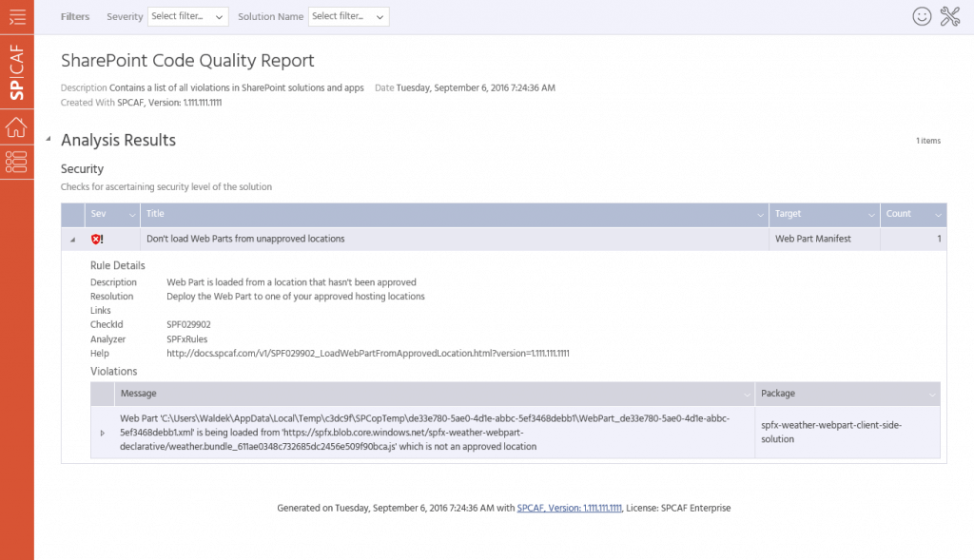Open the Message column dropdown arrow
Image resolution: width=974 pixels, height=560 pixels.
pos(747,395)
